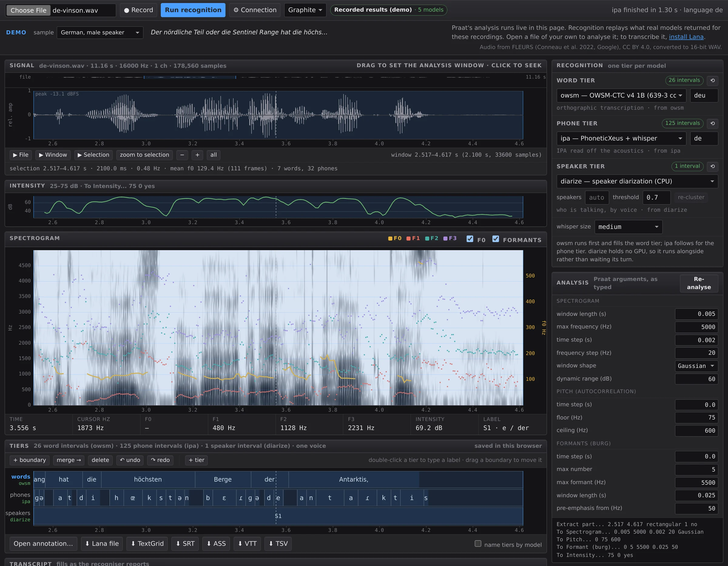This screenshot has width=728, height=566.
Task: Click the Choose File button
Action: click(28, 10)
